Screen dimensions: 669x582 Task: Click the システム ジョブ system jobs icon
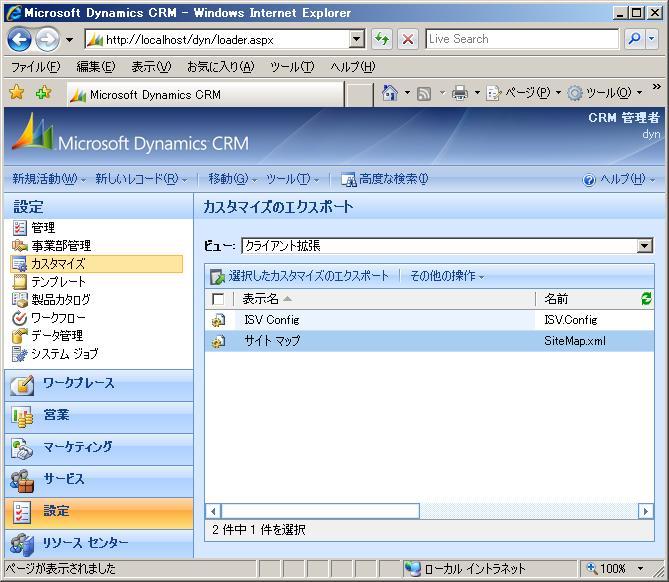point(20,354)
